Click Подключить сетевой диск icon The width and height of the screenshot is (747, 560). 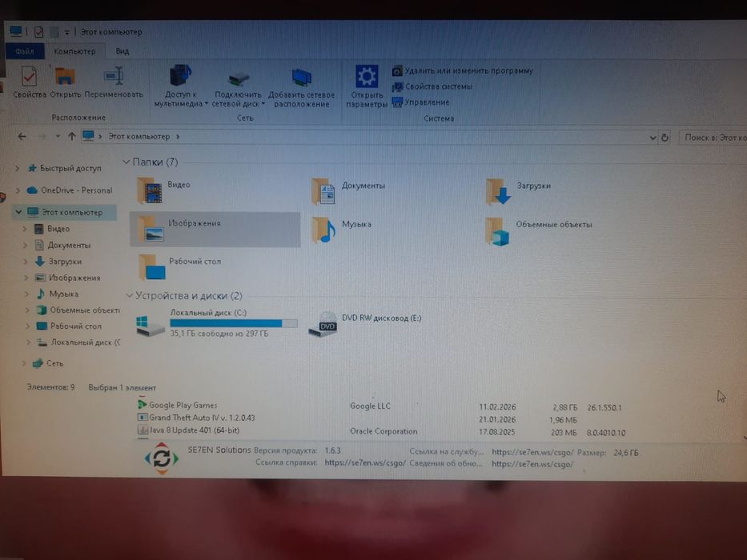tap(239, 78)
